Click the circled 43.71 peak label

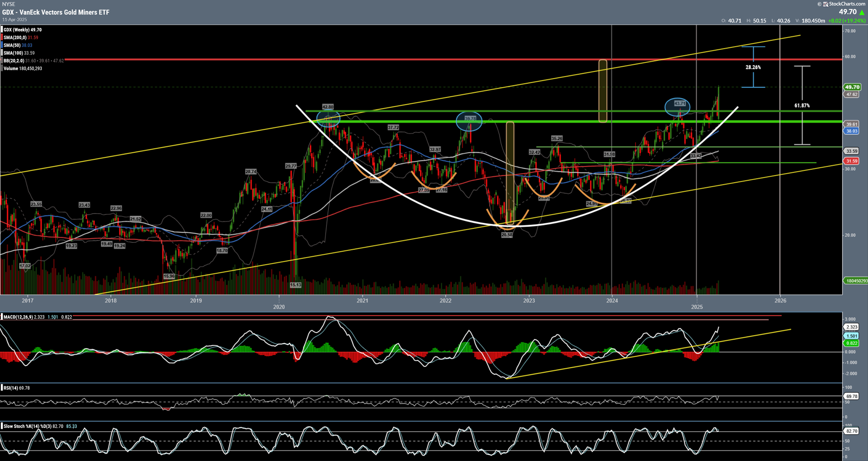(x=679, y=103)
